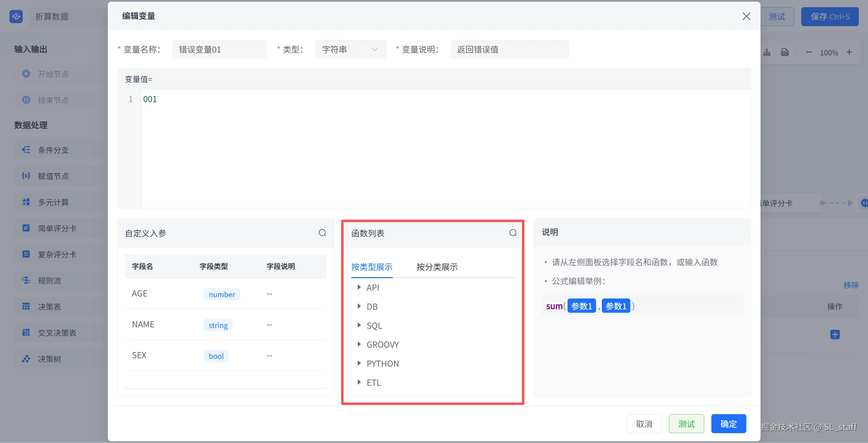This screenshot has width=868, height=443.
Task: Click the blue plus add icon under 操作
Action: click(835, 334)
